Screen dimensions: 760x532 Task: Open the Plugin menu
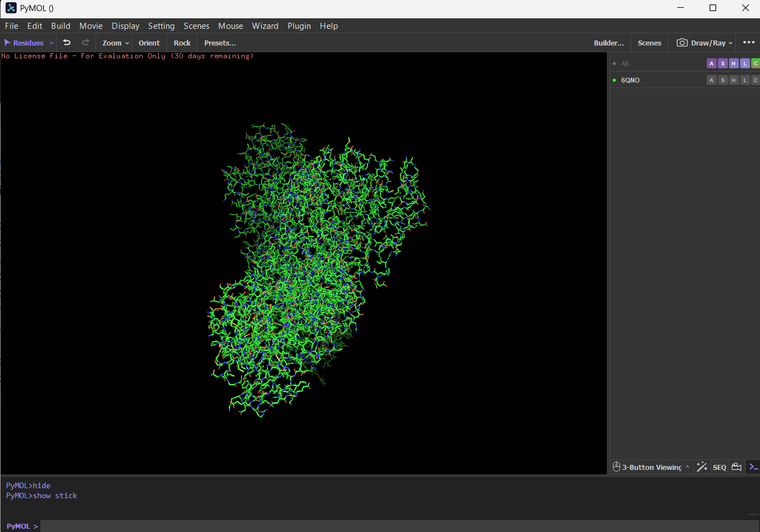point(299,26)
